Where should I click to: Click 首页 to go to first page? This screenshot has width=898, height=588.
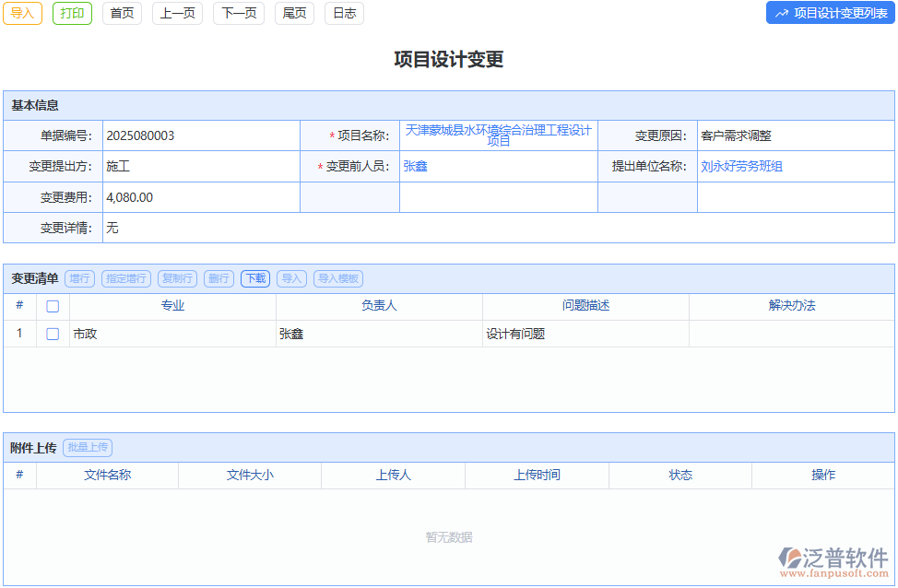pos(122,14)
